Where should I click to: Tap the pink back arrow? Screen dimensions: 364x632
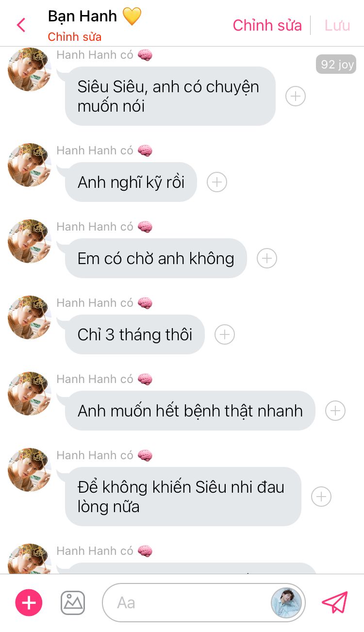point(21,25)
